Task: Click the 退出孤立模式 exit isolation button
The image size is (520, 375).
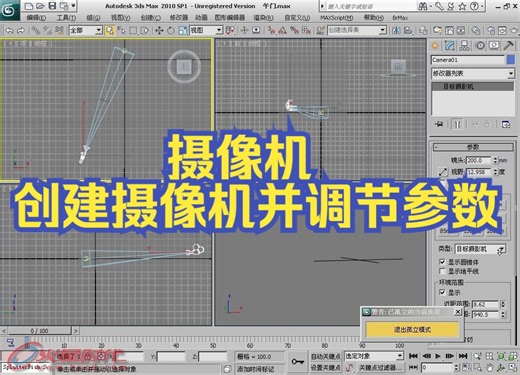Action: point(412,329)
